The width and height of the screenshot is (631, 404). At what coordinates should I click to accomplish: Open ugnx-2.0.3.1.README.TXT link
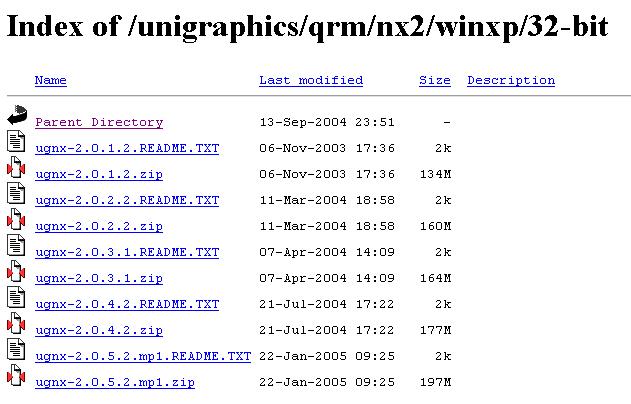click(x=127, y=252)
